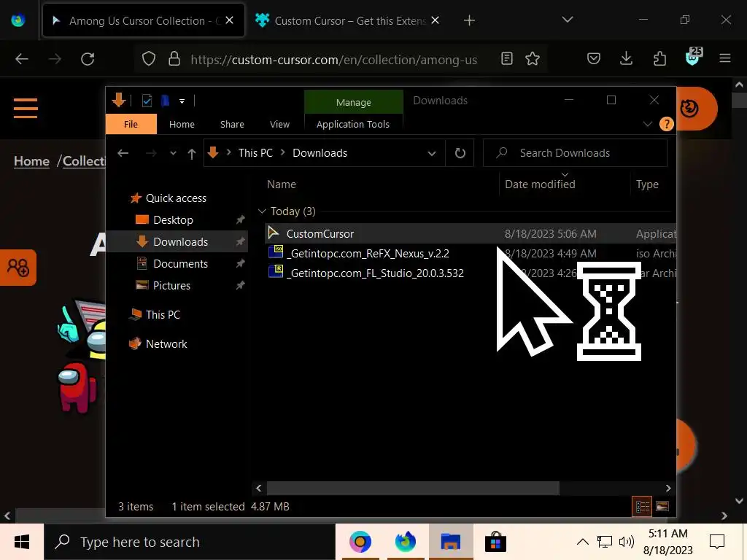Image resolution: width=747 pixels, height=560 pixels.
Task: Click the taskbar search box
Action: coord(190,542)
